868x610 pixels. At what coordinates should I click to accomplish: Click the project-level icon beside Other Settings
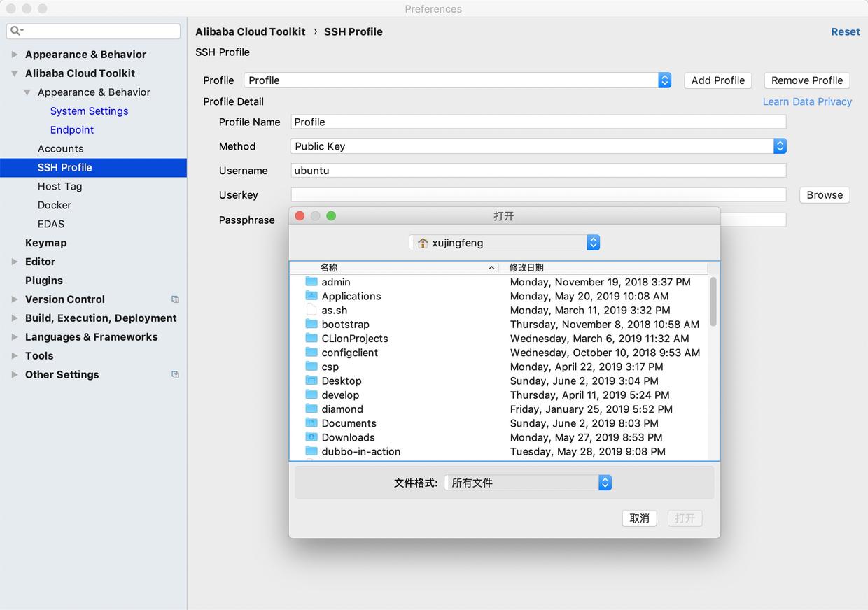click(175, 375)
